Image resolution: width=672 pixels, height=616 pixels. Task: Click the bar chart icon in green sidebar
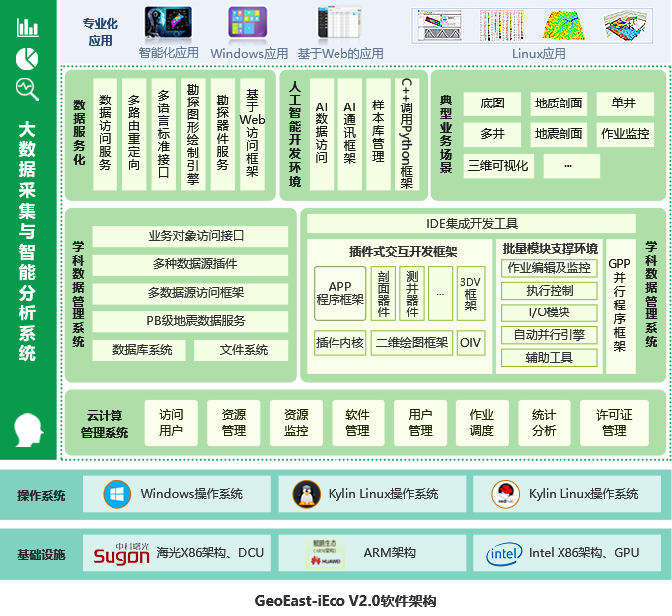(28, 27)
